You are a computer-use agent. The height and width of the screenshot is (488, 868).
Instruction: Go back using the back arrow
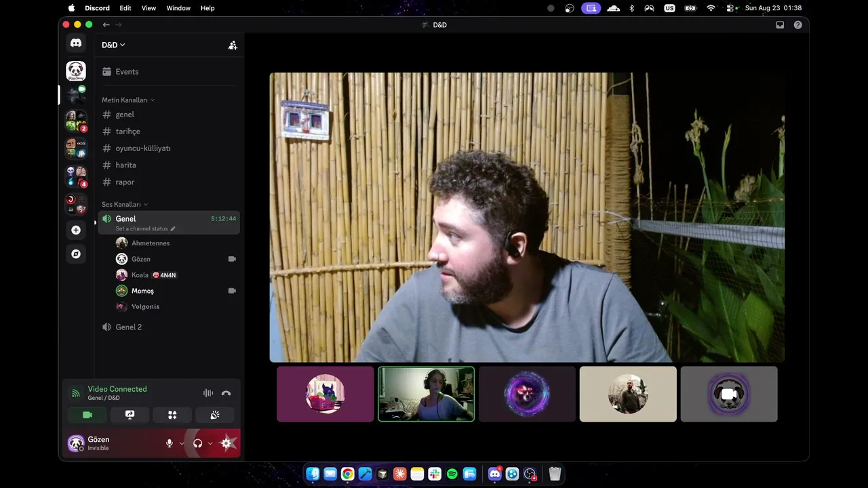click(106, 25)
